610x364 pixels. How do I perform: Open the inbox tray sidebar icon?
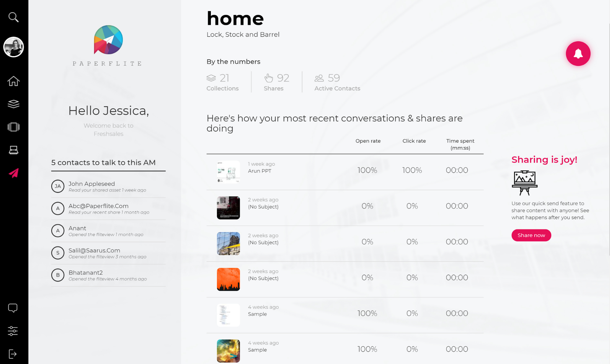(x=13, y=150)
